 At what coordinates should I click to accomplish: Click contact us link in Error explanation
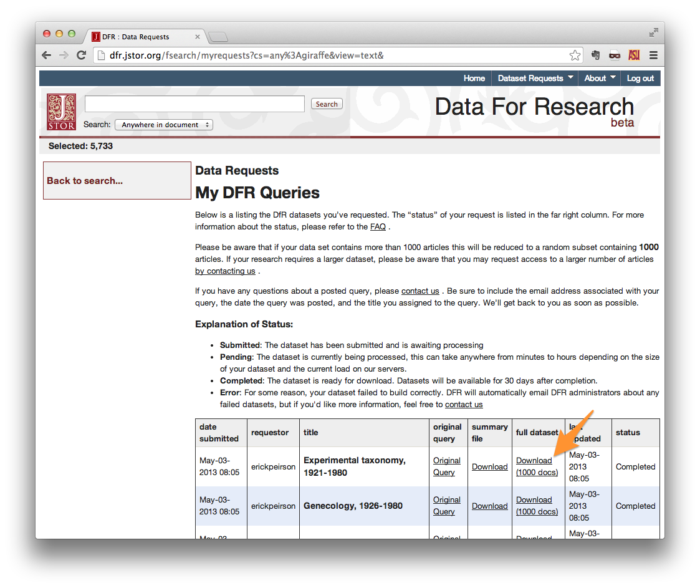coord(464,404)
